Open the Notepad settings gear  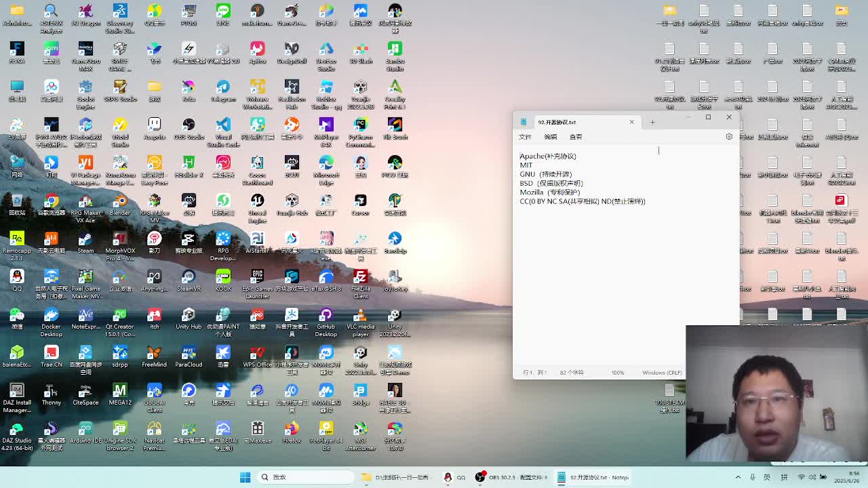(729, 137)
